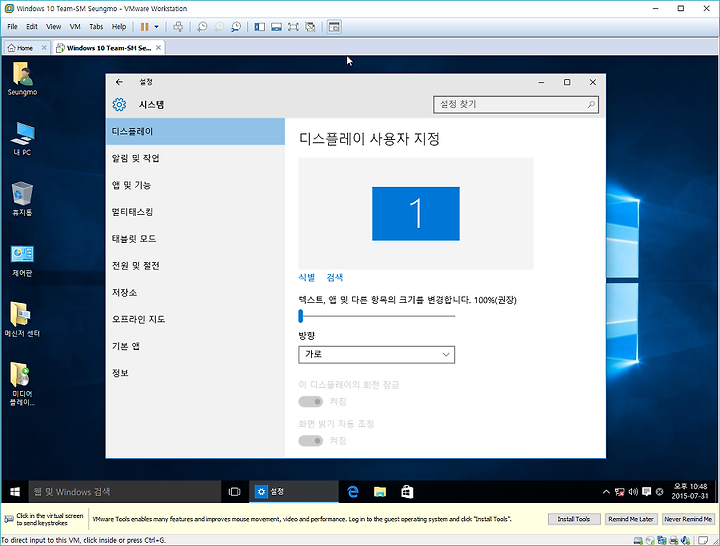
Task: Enter VMware full screen mode icon
Action: pos(293,27)
